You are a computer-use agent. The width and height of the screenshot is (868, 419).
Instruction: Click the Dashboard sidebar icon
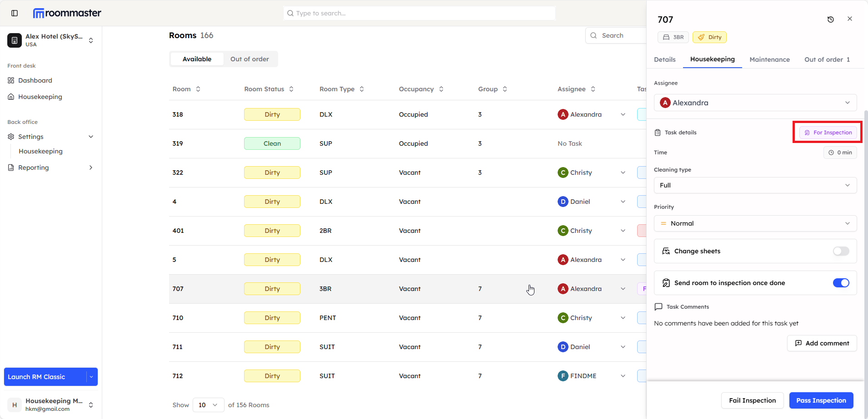[x=11, y=80]
